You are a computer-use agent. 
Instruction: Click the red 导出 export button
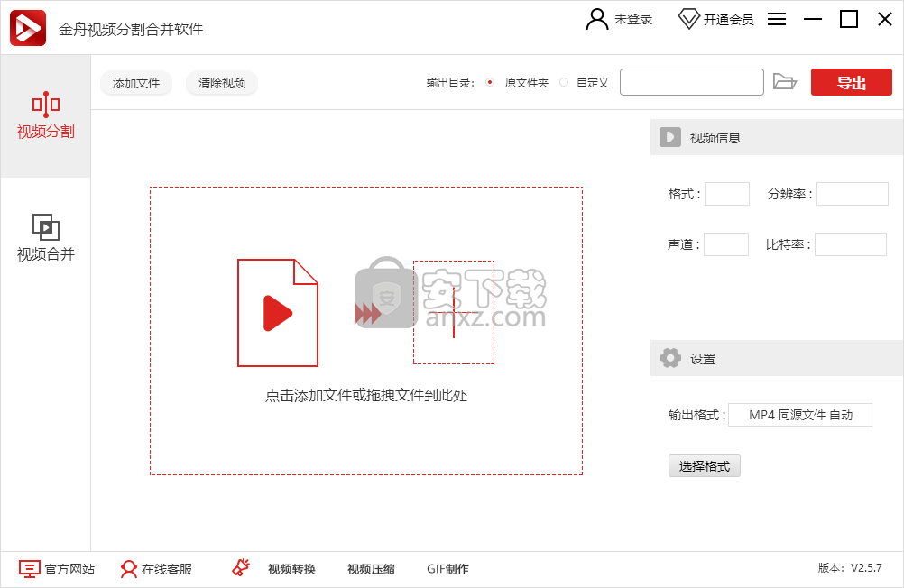pos(852,82)
